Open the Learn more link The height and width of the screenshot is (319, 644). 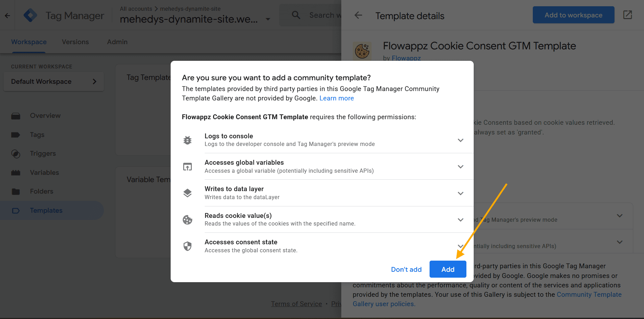pyautogui.click(x=336, y=98)
